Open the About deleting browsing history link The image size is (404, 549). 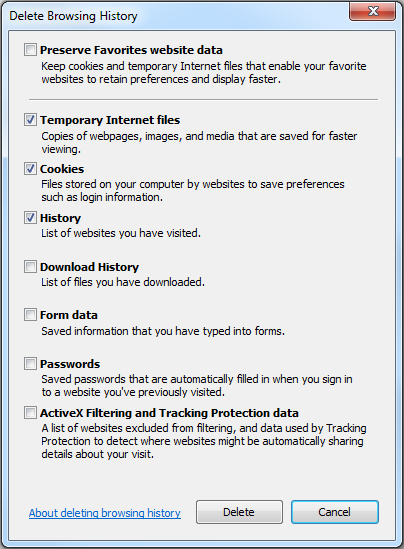tap(105, 513)
